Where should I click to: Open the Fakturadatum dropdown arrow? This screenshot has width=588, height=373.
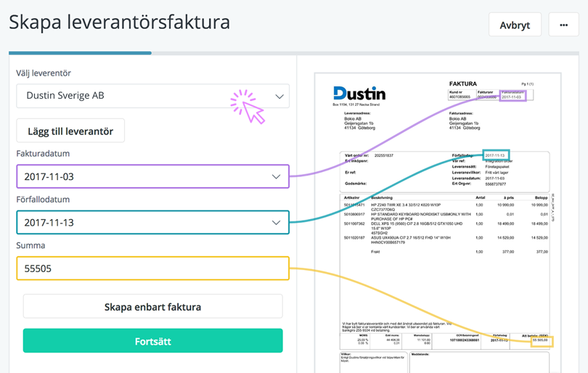276,177
